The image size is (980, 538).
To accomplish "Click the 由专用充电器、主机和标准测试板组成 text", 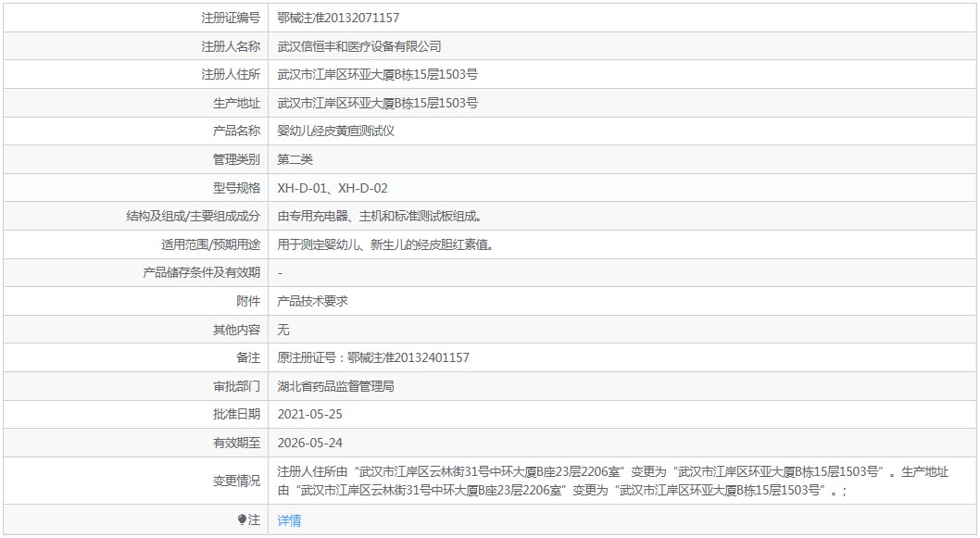I will [380, 216].
